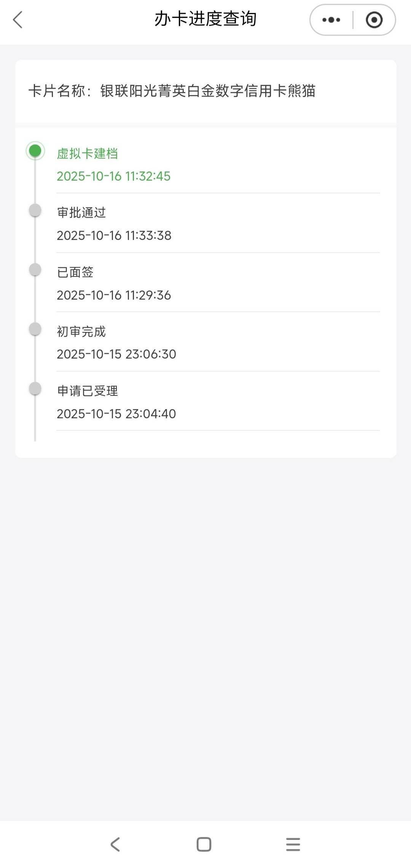The width and height of the screenshot is (411, 868).
Task: Open the three-dot more options menu
Action: pos(331,20)
